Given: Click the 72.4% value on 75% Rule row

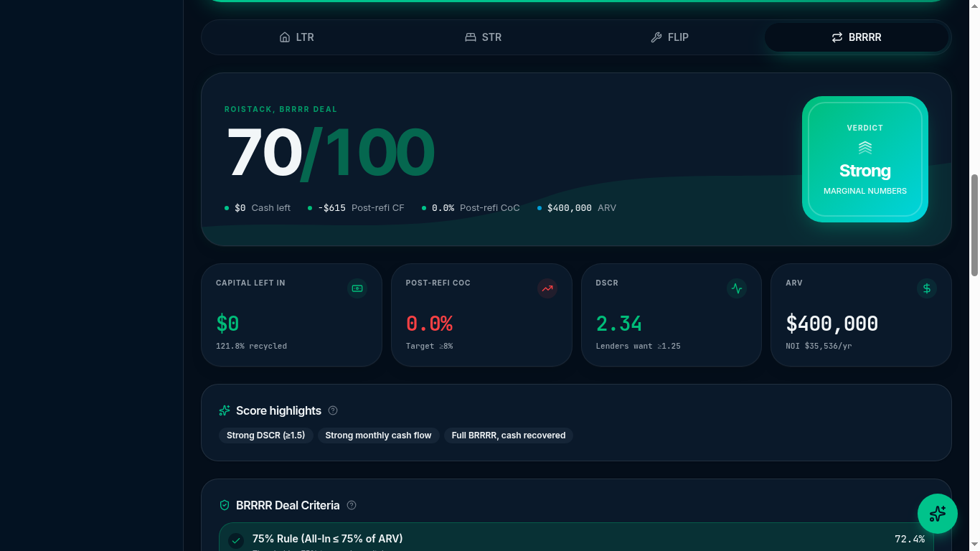Looking at the screenshot, I should (910, 539).
